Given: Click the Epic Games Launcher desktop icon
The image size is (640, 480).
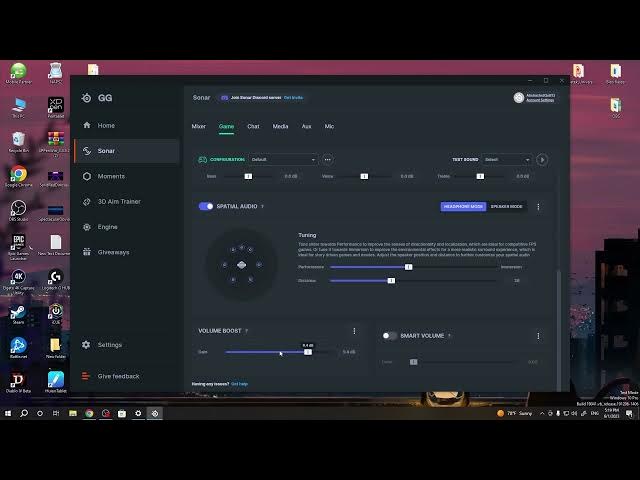Looking at the screenshot, I should click(x=18, y=247).
